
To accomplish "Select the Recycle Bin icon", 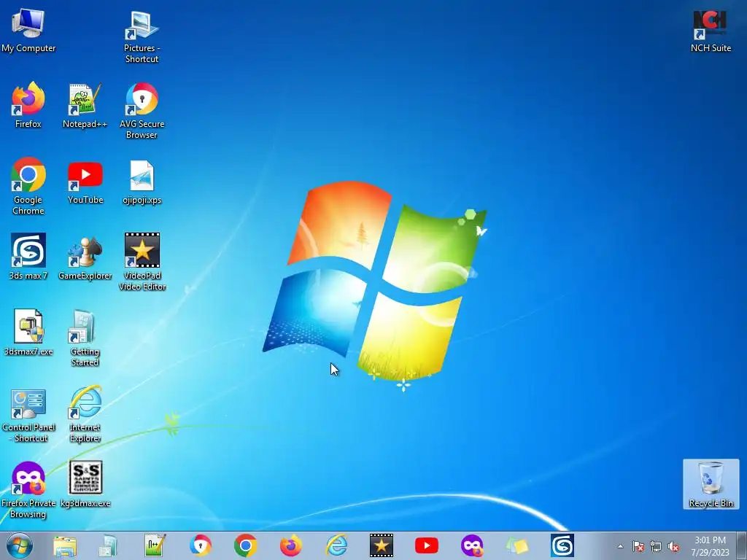I will tap(711, 484).
